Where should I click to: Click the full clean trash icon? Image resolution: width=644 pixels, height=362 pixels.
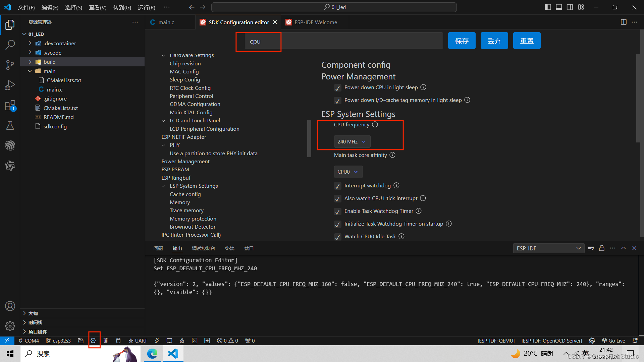click(106, 341)
